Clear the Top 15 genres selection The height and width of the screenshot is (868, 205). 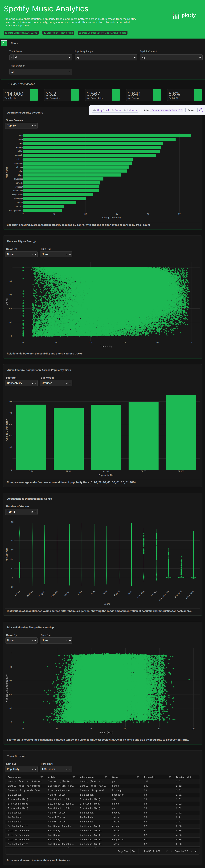pyautogui.click(x=32, y=512)
